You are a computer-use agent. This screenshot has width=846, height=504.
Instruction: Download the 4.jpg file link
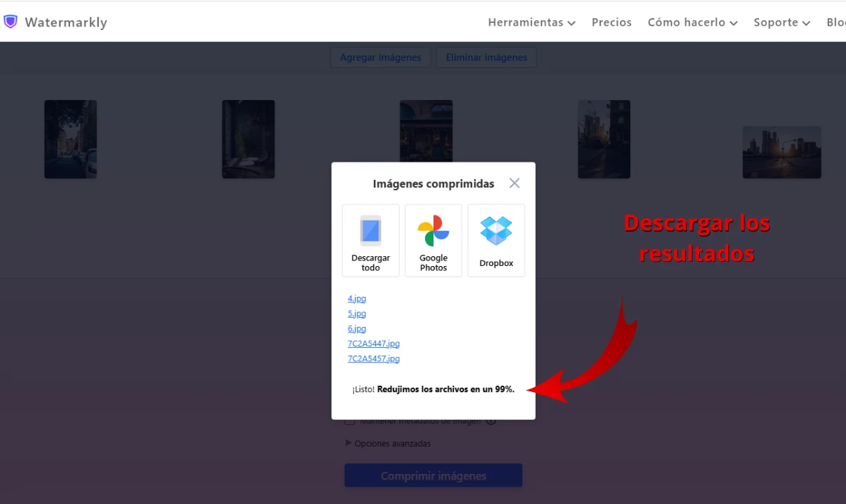pos(356,299)
